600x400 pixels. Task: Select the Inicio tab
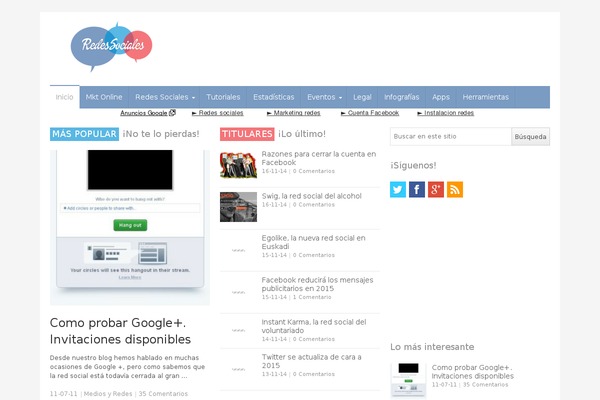(64, 97)
